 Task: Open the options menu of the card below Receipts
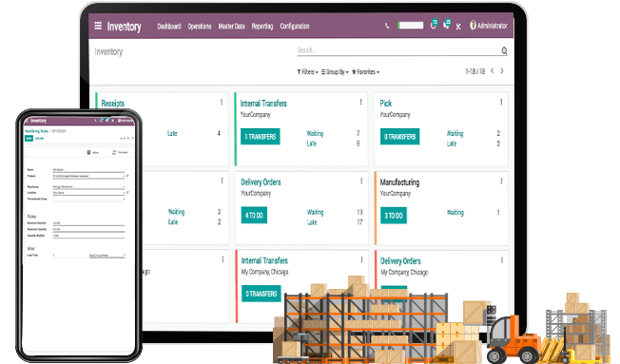222,181
